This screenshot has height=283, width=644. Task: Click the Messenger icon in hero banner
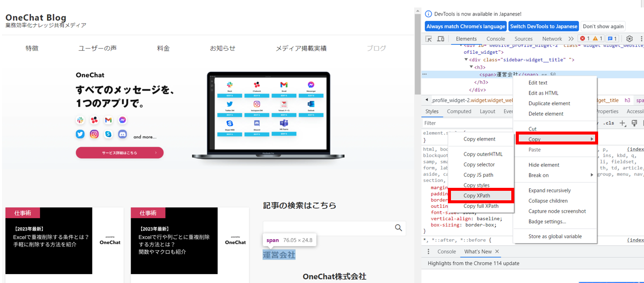tap(122, 120)
